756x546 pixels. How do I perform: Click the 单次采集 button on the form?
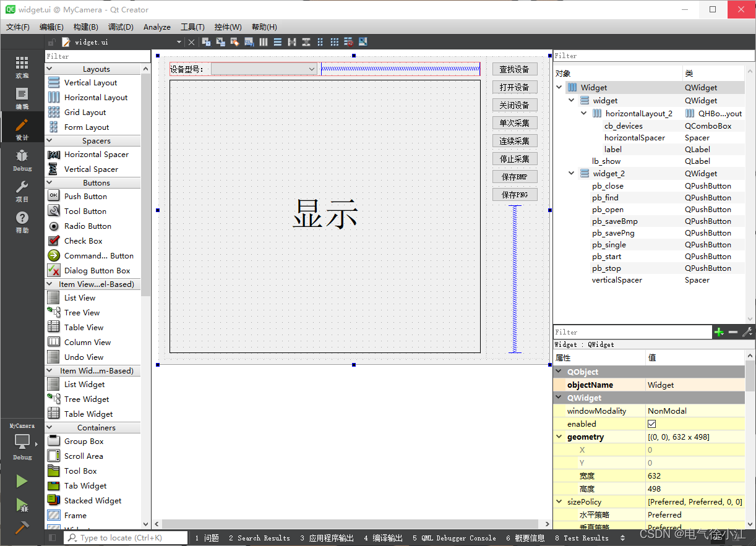point(515,123)
